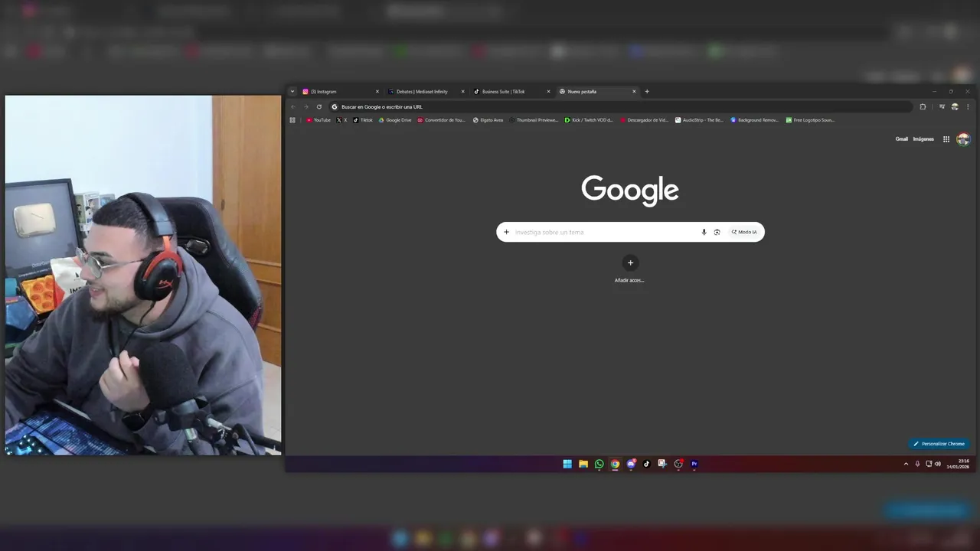Open the Kick / Twitch VOD bookmark
The image size is (980, 551).
point(589,120)
